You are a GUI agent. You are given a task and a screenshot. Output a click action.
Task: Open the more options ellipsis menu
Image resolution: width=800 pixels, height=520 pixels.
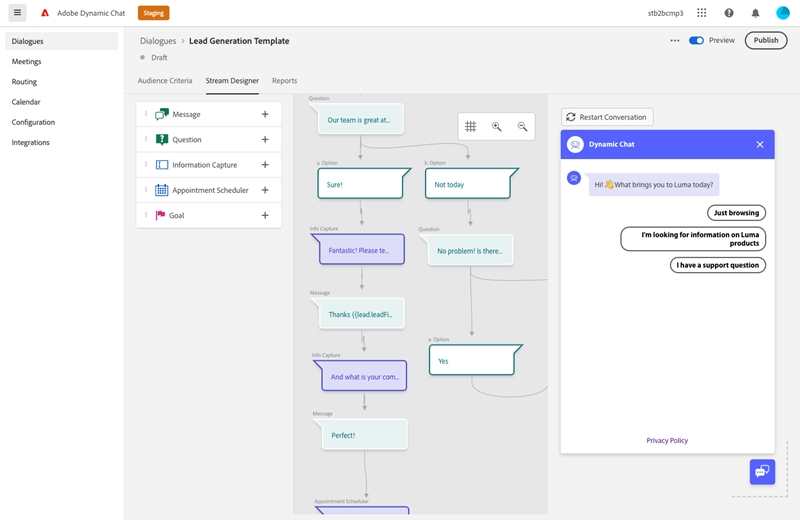point(675,40)
